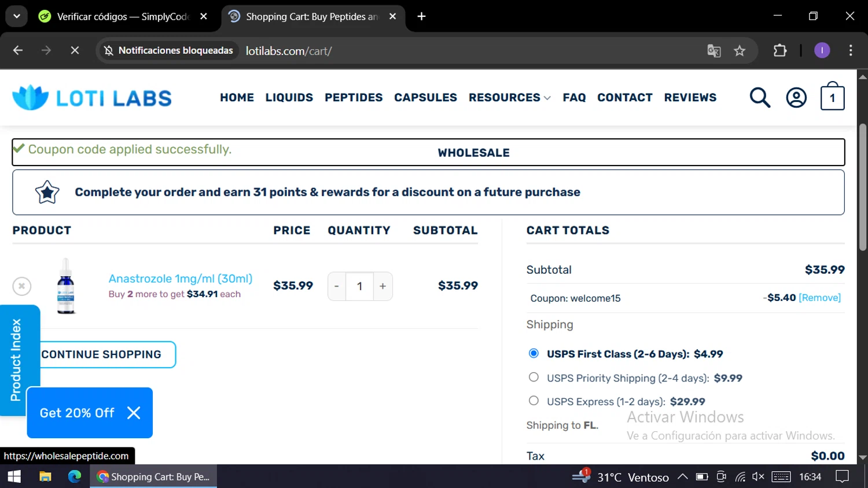Select USPS Priority Shipping option

[x=534, y=377]
